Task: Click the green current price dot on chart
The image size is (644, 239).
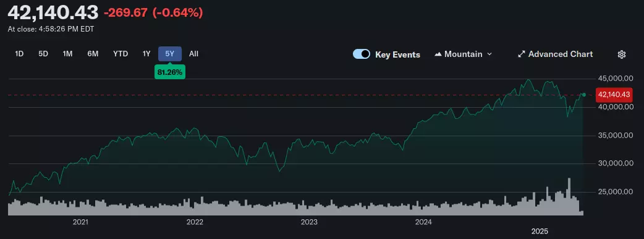Action: [x=583, y=95]
